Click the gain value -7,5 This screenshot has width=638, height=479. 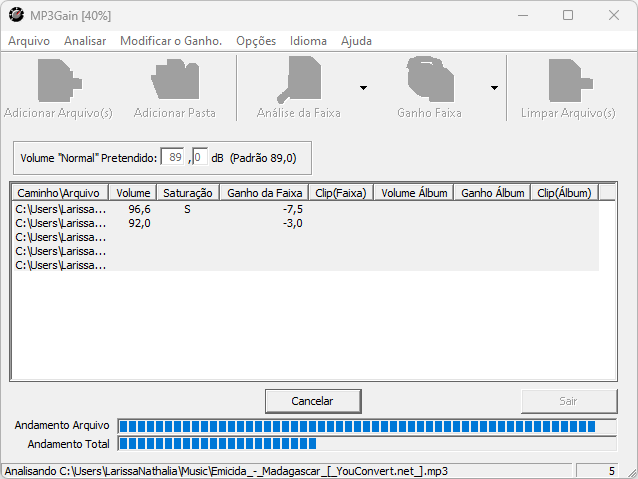click(293, 209)
